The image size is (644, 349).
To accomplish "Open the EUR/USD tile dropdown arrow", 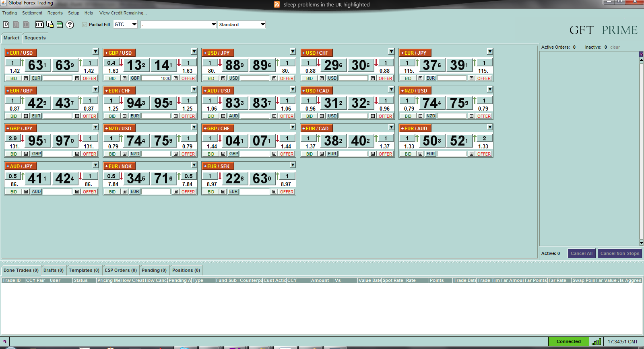I will [x=95, y=51].
